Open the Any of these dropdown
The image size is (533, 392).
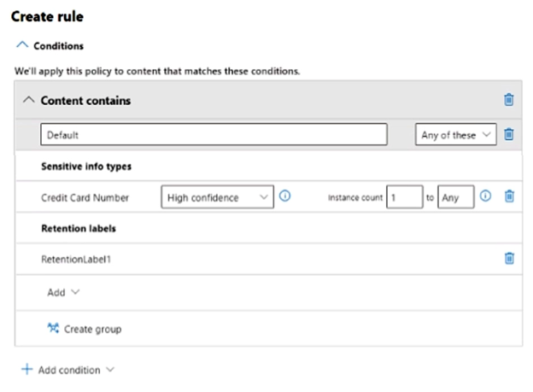(456, 135)
